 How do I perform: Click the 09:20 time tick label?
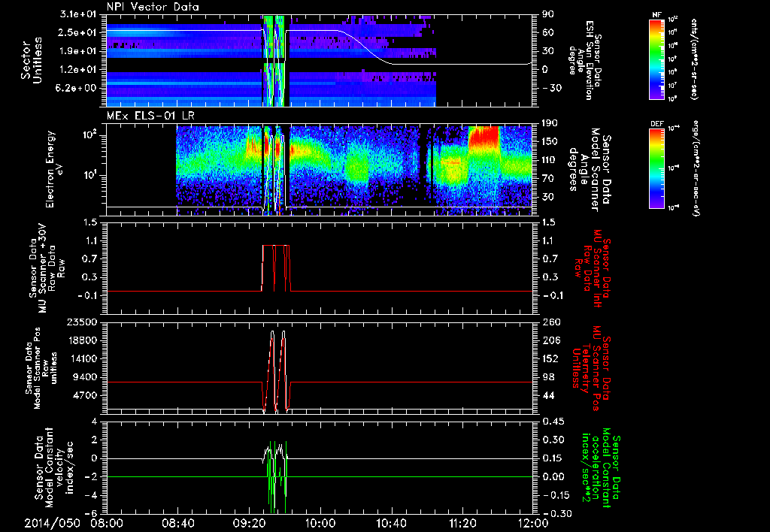[x=249, y=523]
